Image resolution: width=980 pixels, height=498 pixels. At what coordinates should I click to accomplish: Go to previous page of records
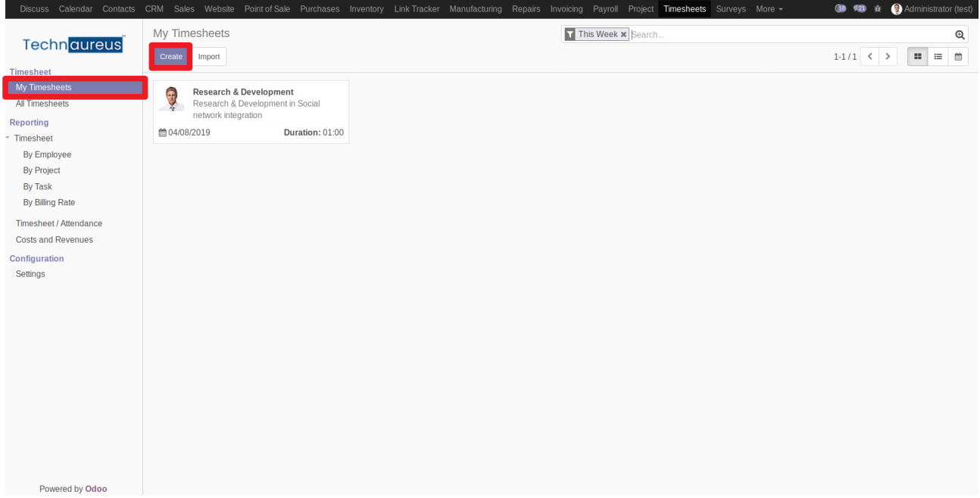pyautogui.click(x=870, y=57)
